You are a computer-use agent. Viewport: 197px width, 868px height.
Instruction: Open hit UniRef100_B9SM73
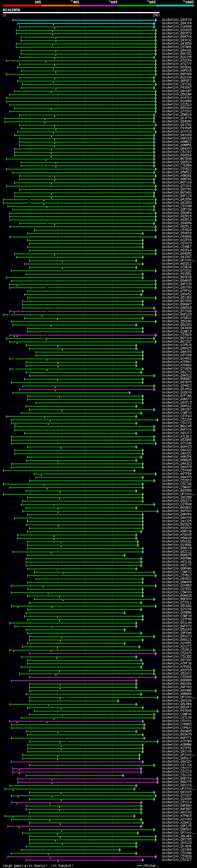pos(177,33)
